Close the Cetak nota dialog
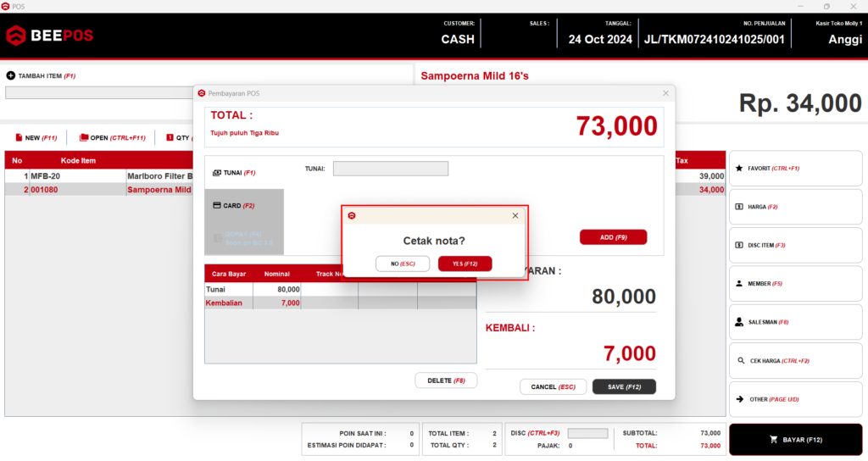The image size is (868, 461). [515, 215]
